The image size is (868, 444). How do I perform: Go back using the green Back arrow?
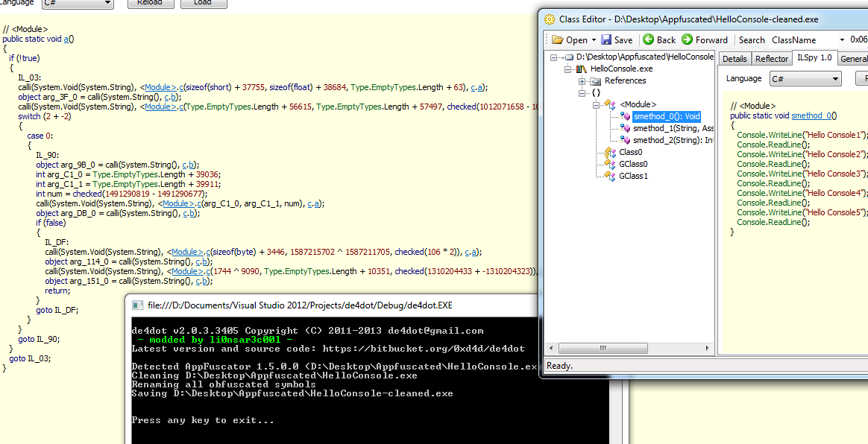[649, 40]
